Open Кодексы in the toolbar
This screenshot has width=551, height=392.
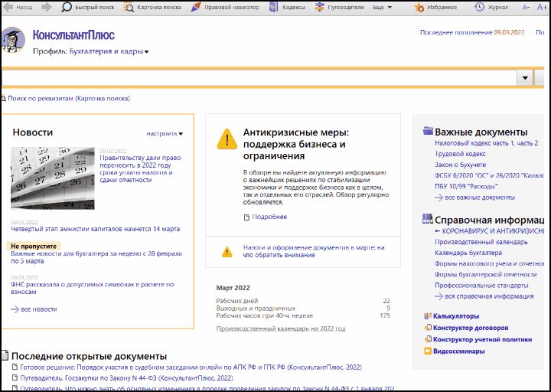pyautogui.click(x=289, y=7)
